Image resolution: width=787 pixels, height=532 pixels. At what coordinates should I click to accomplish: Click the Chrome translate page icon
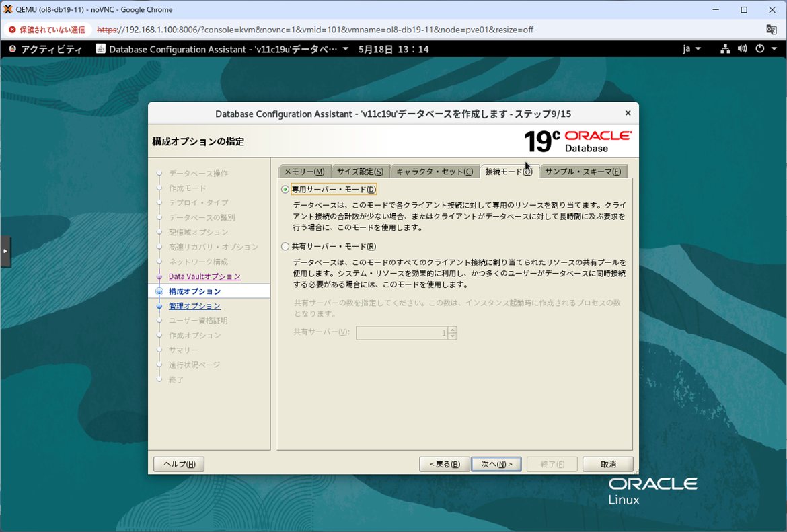(x=772, y=29)
